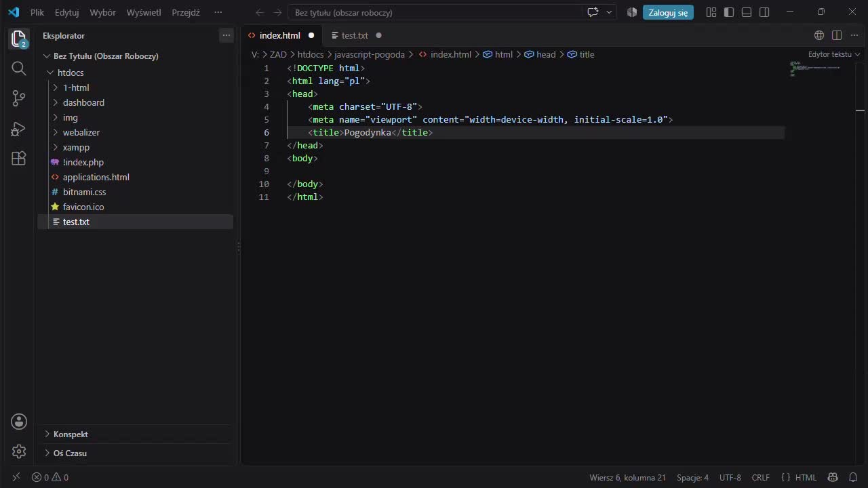Expand the 1-html folder
868x488 pixels.
pyautogui.click(x=136, y=87)
